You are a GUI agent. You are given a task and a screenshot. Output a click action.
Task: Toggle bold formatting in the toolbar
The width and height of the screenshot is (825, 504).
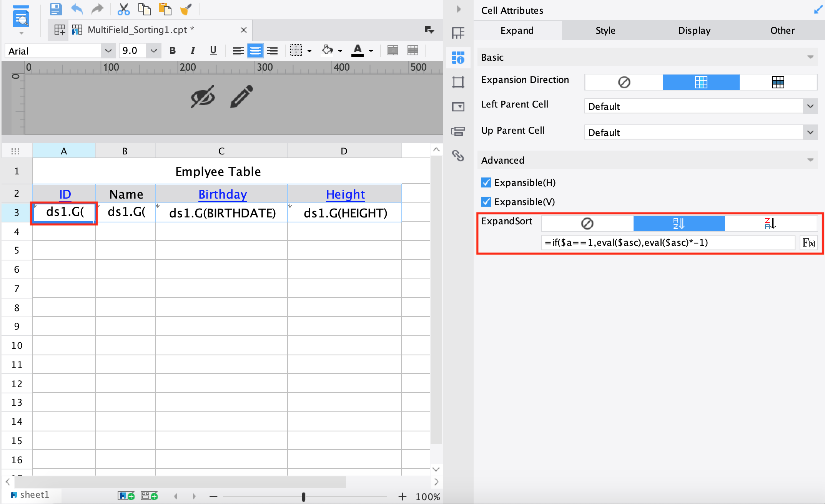pyautogui.click(x=172, y=50)
